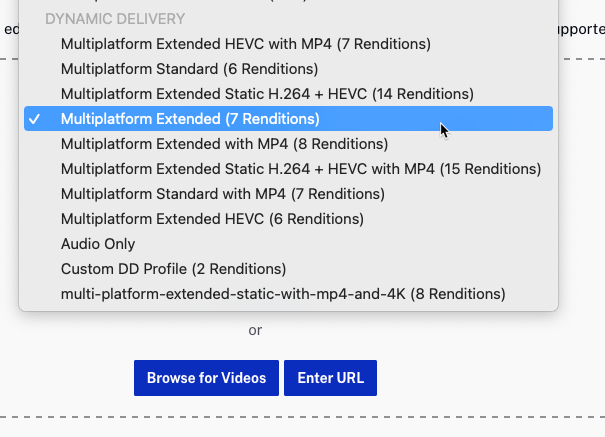605x437 pixels.
Task: Select multi-platform-extended-static-with-mp4-and-4K profile
Action: (x=283, y=294)
